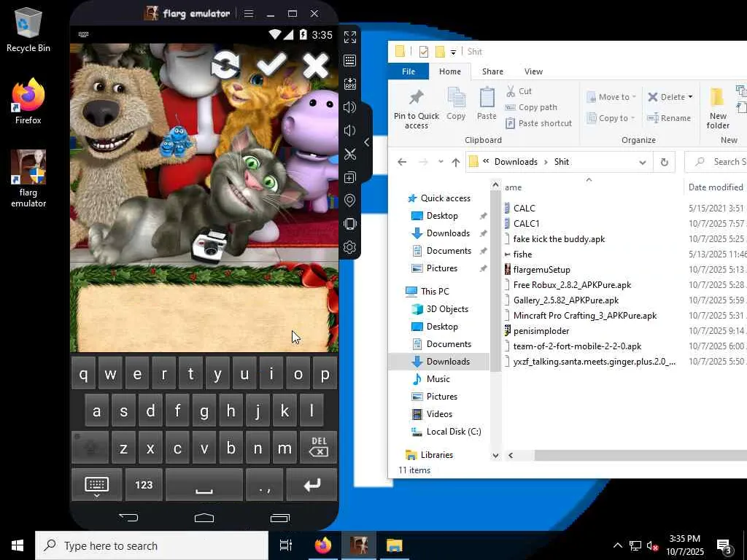Screen dimensions: 747x560
Task: Tap the letter q key
Action: (83, 374)
